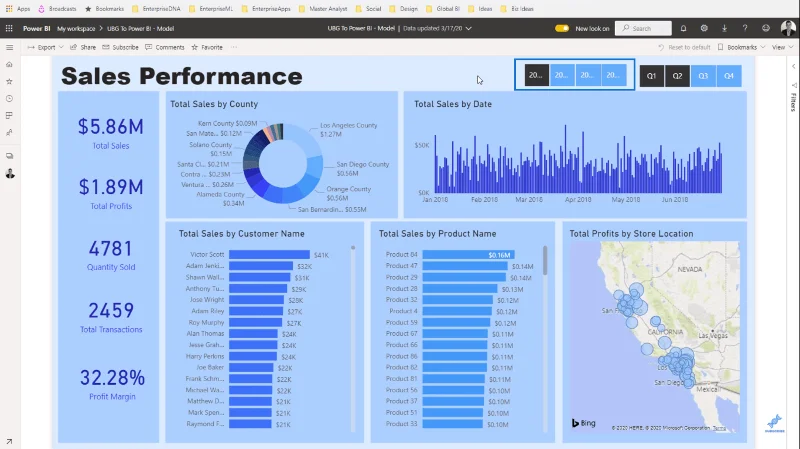Open the Master Analyst bookmarks folder
The image size is (800, 449).
pos(323,9)
